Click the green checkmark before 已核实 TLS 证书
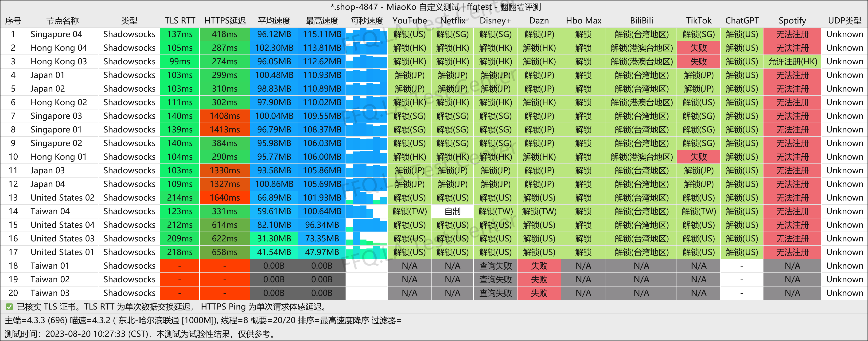The width and height of the screenshot is (868, 341). (9, 307)
